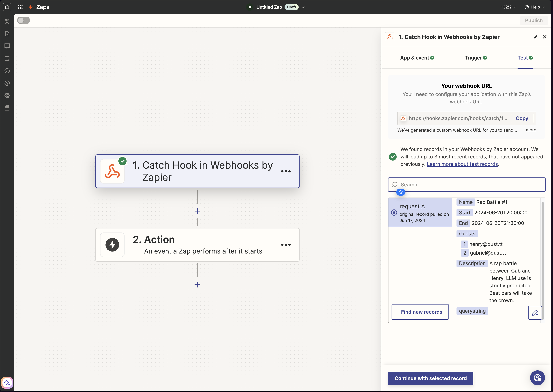Viewport: 553px width, 392px height.
Task: Open the 132% zoom dropdown
Action: point(508,7)
